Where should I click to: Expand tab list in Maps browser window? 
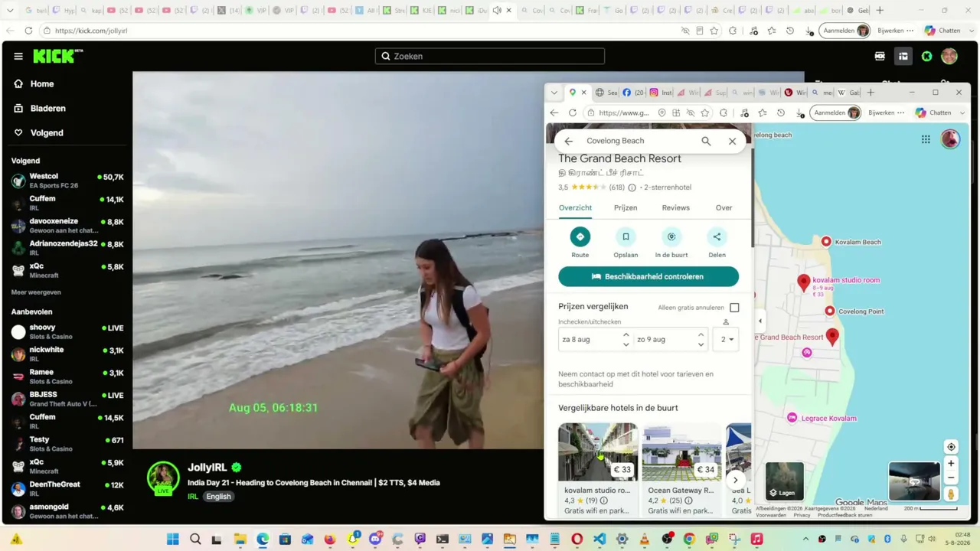[554, 93]
